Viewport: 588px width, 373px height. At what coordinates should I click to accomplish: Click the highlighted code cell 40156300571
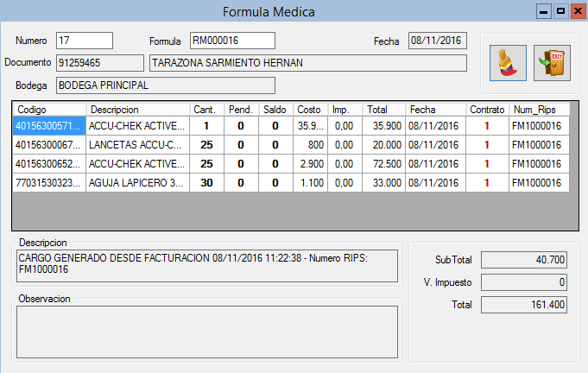click(x=49, y=125)
